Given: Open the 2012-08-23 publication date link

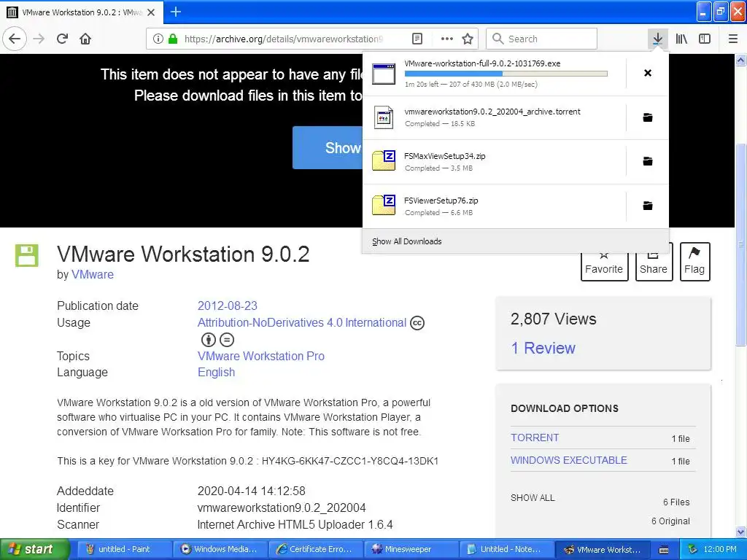Looking at the screenshot, I should pos(228,306).
